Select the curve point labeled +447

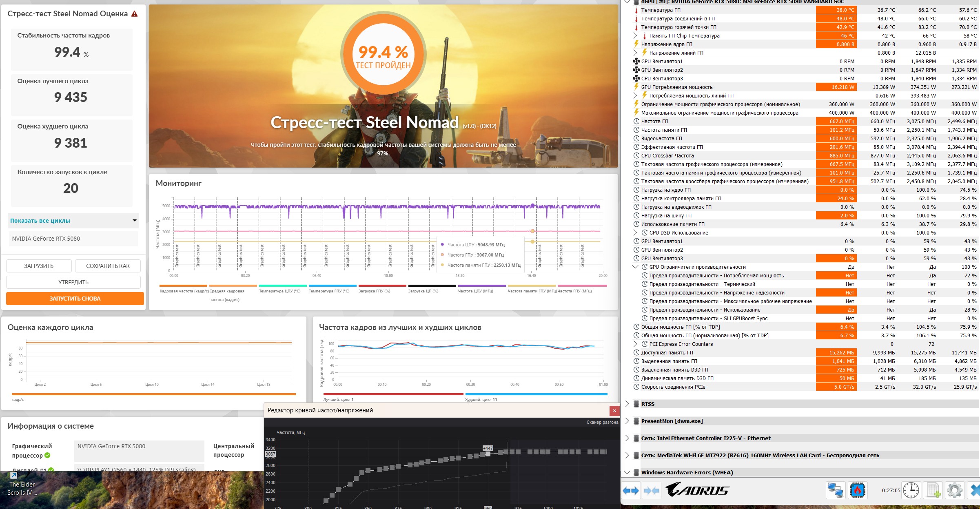coord(488,454)
